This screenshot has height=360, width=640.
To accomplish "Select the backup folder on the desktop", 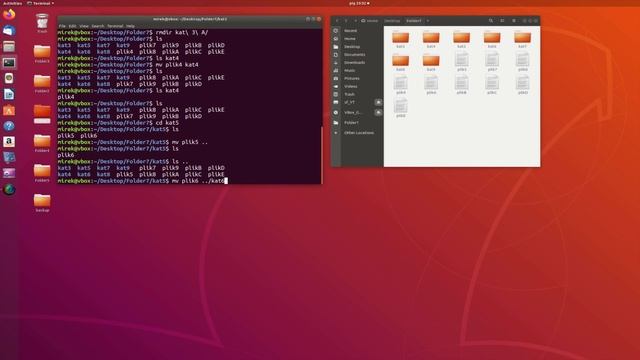I will [x=42, y=203].
